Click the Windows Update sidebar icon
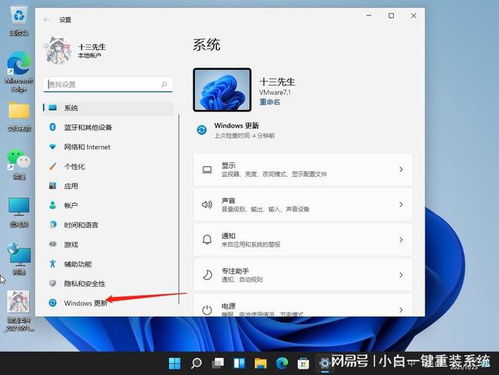This screenshot has width=499, height=375. tap(52, 303)
